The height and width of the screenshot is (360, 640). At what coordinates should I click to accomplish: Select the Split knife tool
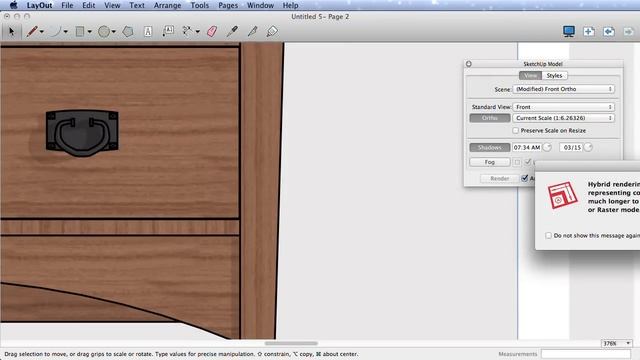tap(252, 31)
